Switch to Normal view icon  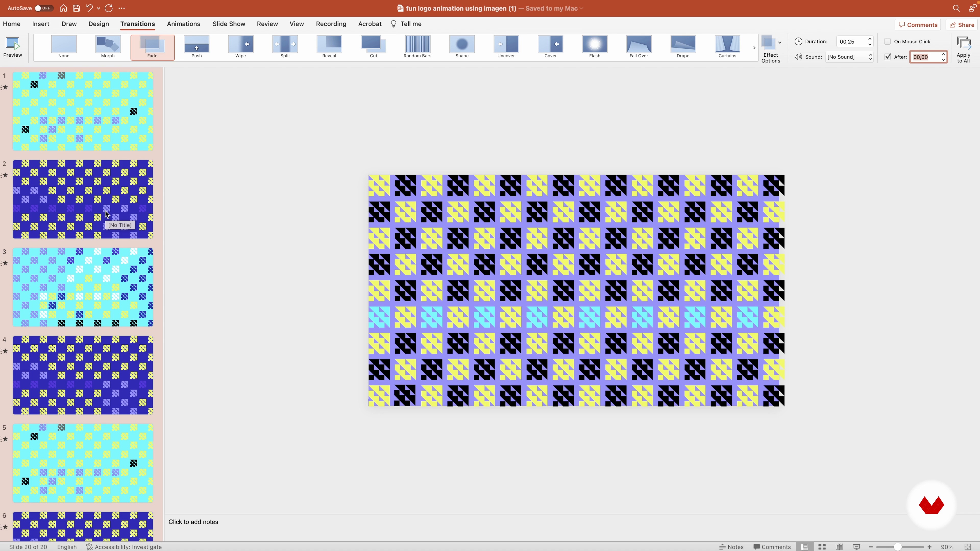[x=805, y=547]
